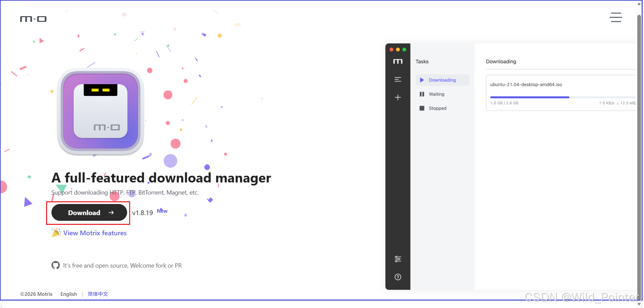Open the View Motrix features link
Viewport: 644px width, 308px height.
[95, 233]
